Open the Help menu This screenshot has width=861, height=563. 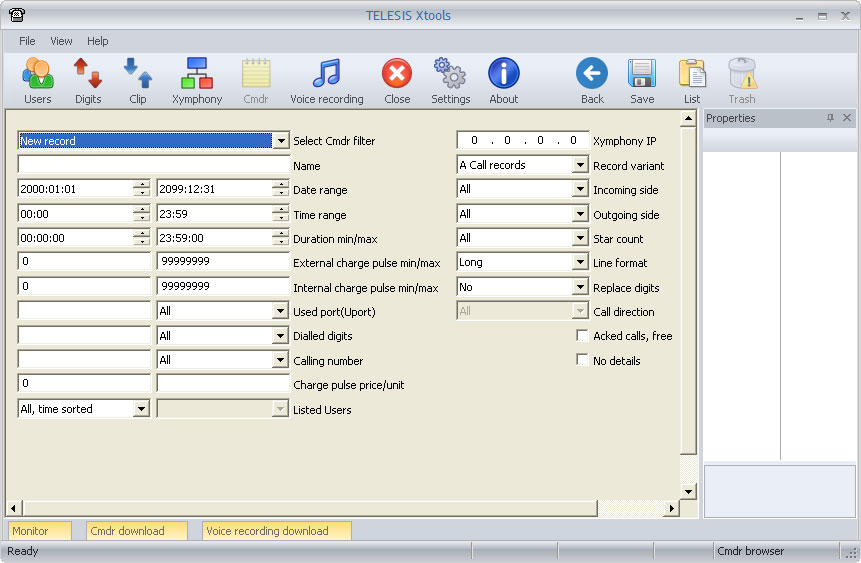97,41
